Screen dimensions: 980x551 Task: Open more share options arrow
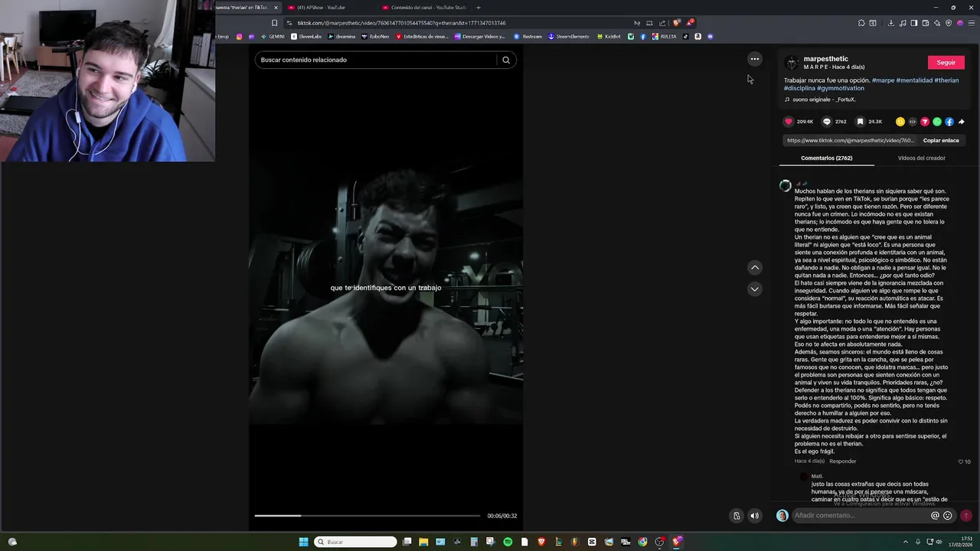point(962,122)
